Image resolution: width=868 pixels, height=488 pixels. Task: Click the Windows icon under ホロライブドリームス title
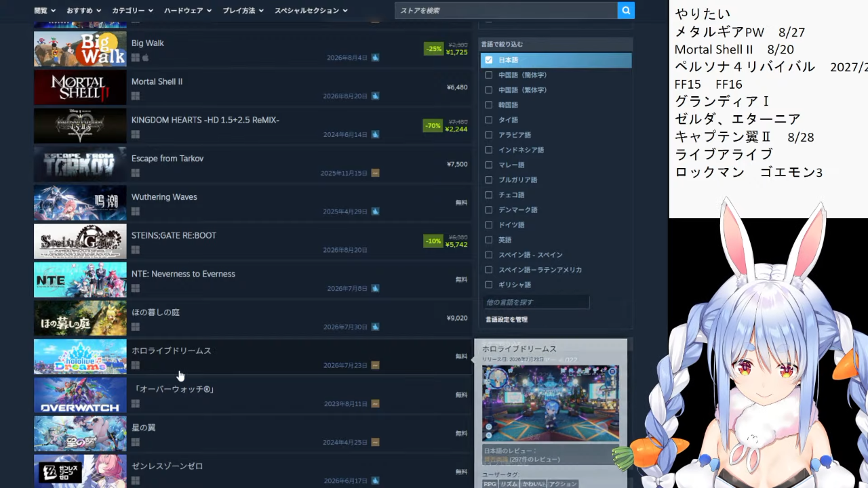(x=136, y=365)
